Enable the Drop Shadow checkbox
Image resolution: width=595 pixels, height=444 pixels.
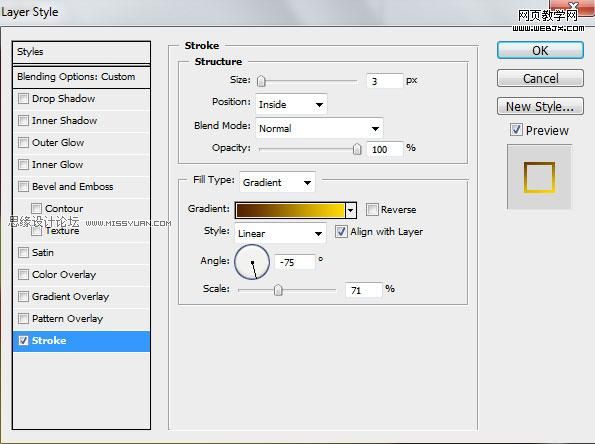tap(23, 98)
